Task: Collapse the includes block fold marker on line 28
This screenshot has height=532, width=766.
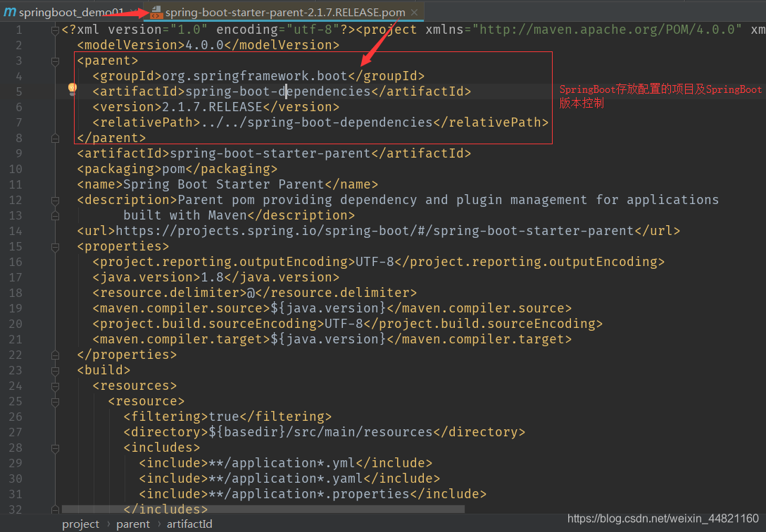Action: (55, 448)
